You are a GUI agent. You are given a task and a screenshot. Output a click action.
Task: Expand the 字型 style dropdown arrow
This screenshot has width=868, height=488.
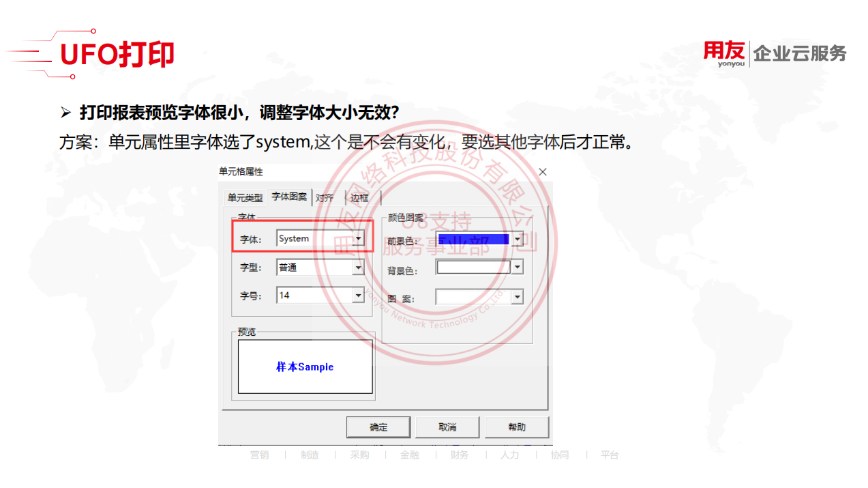click(x=359, y=268)
